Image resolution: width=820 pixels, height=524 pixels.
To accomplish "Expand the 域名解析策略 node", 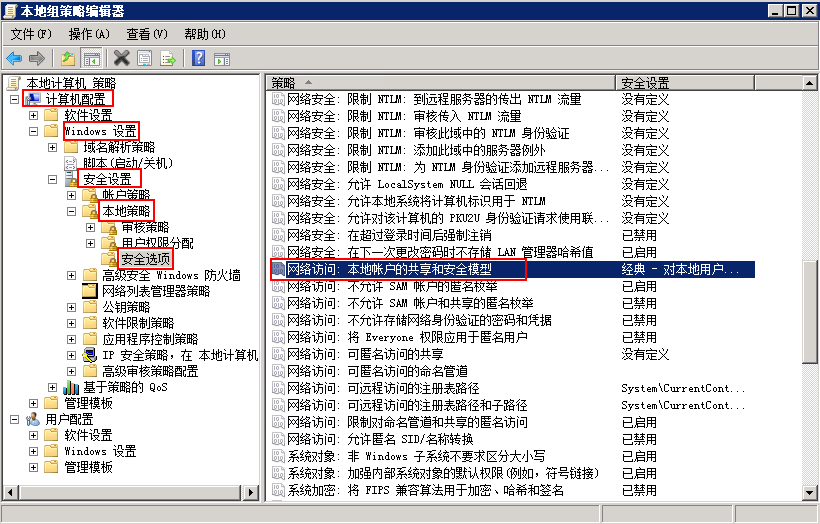I will click(x=52, y=147).
